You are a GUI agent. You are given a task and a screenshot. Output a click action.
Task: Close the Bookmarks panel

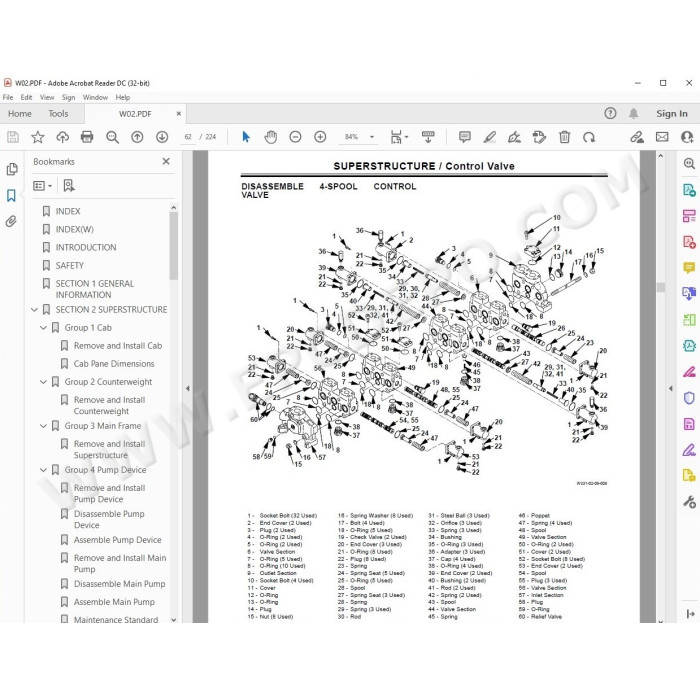[x=166, y=161]
